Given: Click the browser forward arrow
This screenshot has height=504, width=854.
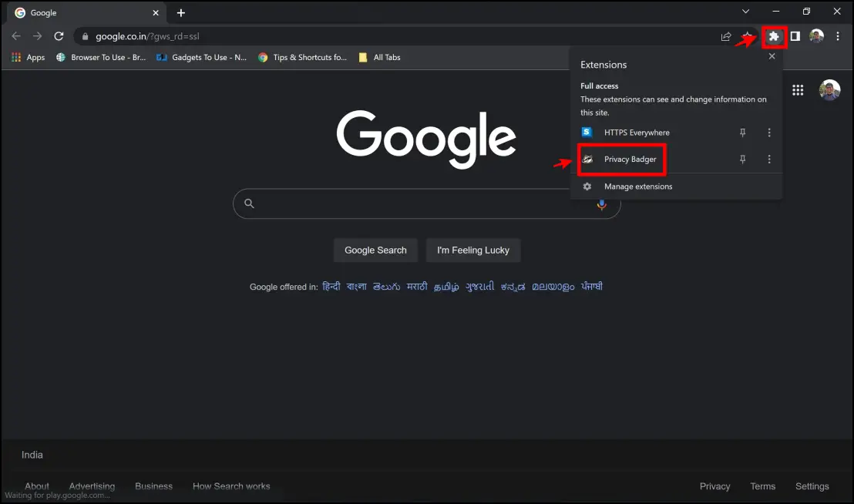Looking at the screenshot, I should pos(37,36).
